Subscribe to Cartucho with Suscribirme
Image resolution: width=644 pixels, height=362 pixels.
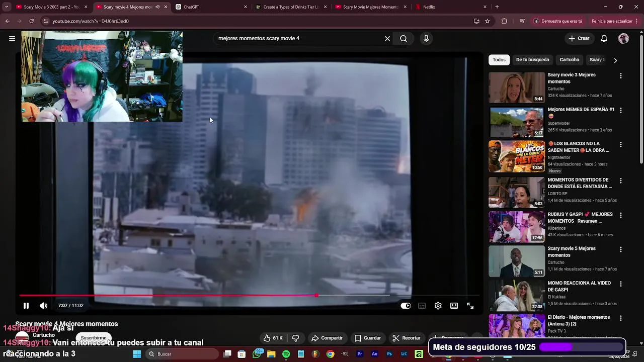[94, 338]
